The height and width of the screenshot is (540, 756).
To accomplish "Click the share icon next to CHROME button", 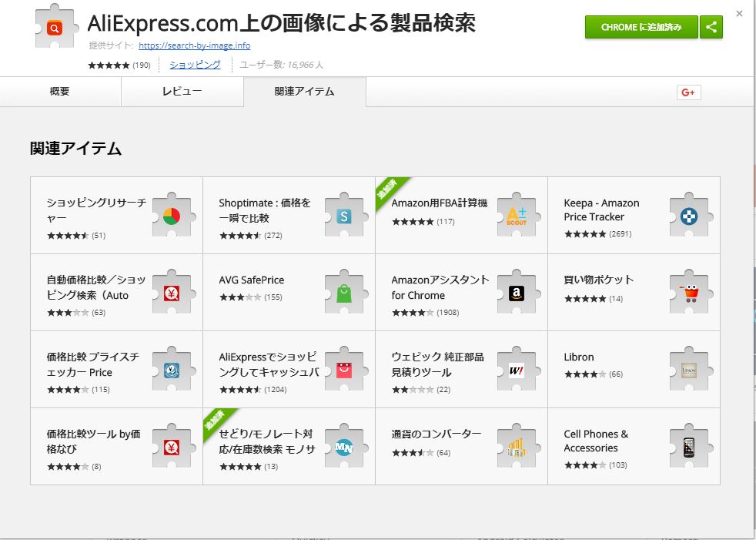I will (711, 27).
